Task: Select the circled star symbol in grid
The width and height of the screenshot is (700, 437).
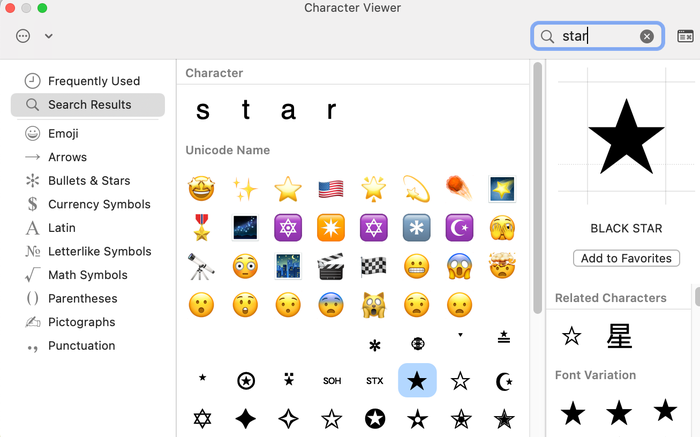Action: 246,381
